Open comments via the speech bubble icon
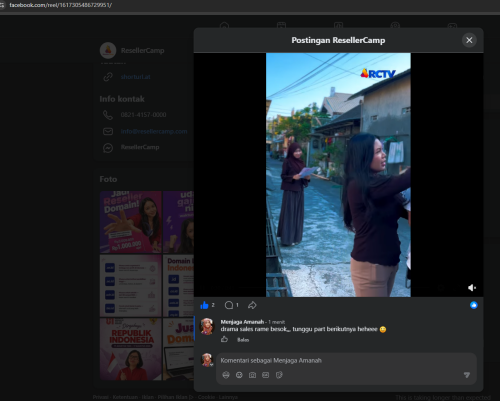 tap(229, 305)
